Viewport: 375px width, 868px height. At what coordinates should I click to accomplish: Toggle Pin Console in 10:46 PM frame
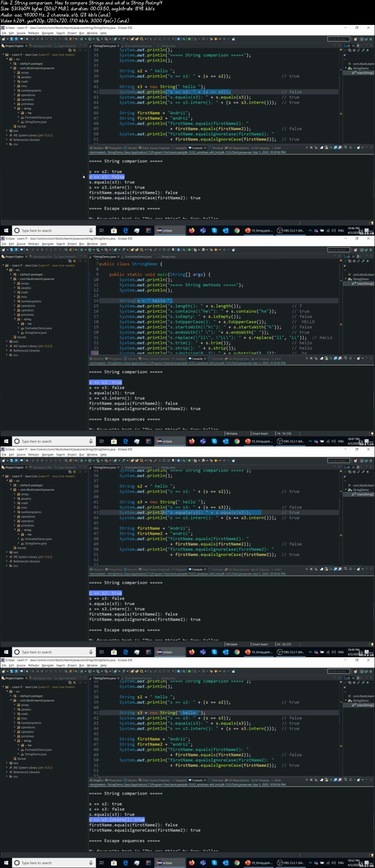point(345,148)
